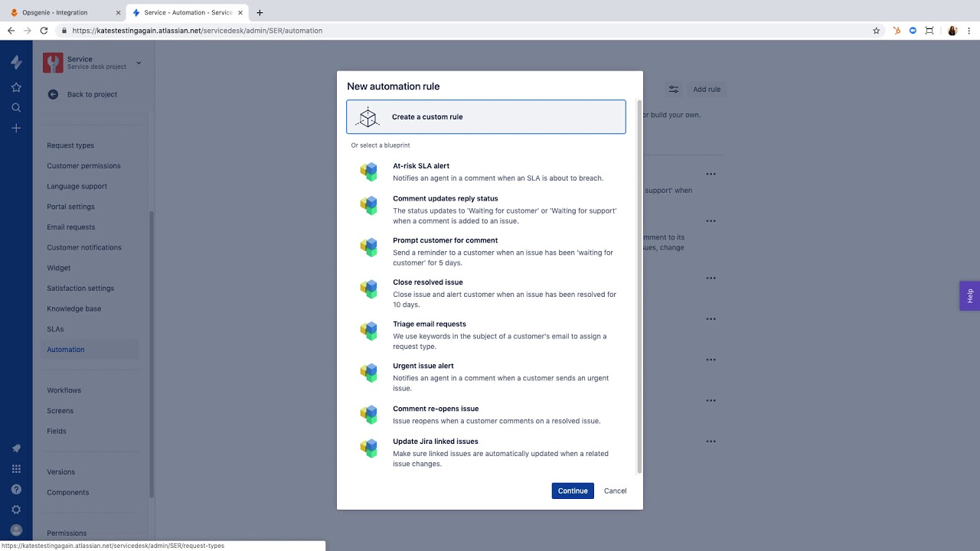
Task: Select Create a custom rule option
Action: pos(486,117)
